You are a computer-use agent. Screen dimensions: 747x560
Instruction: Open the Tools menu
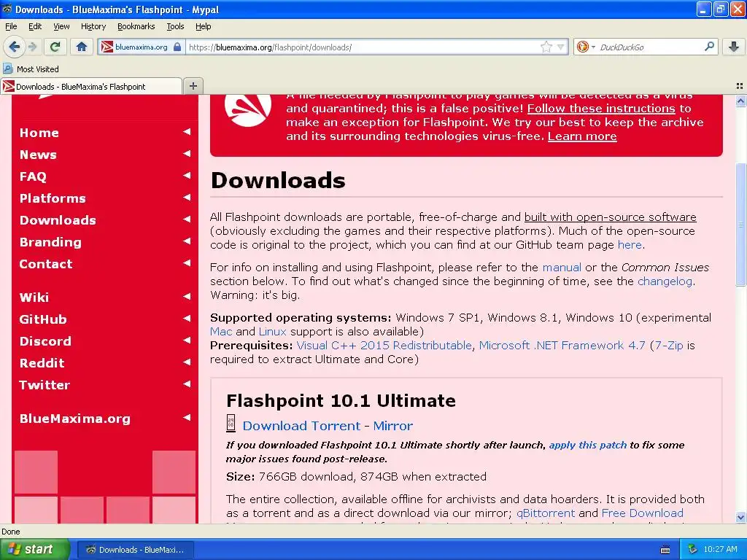click(x=175, y=26)
